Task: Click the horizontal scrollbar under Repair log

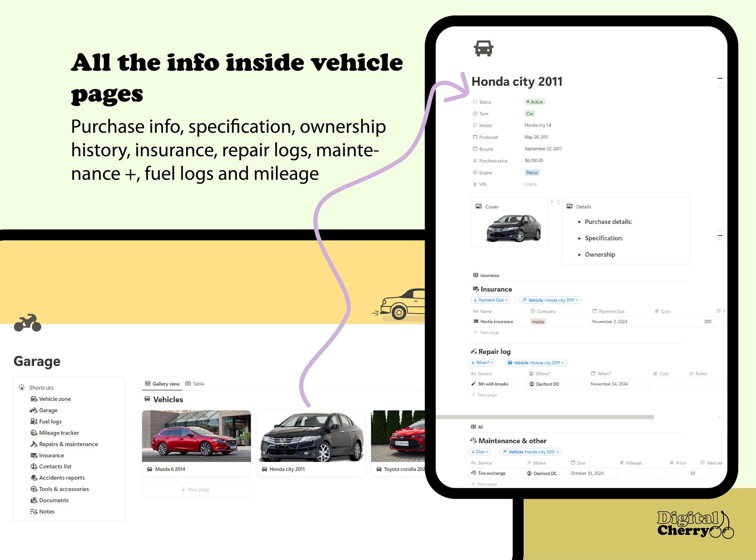Action: pos(545,417)
